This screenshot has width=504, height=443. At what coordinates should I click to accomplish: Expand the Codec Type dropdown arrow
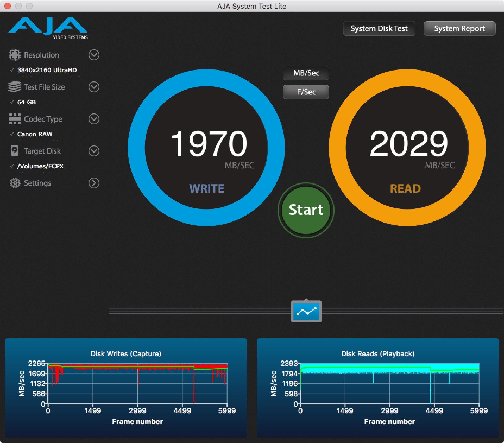[94, 119]
